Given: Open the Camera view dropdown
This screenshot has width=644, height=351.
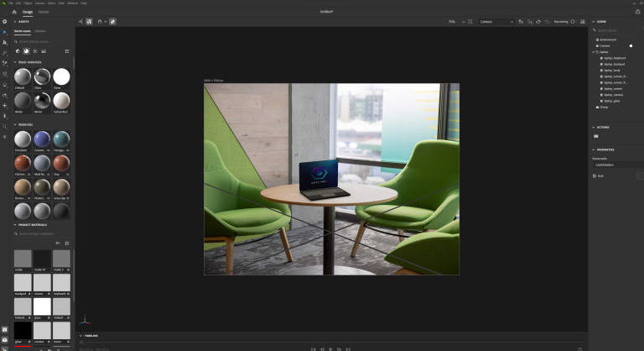Looking at the screenshot, I should point(495,22).
